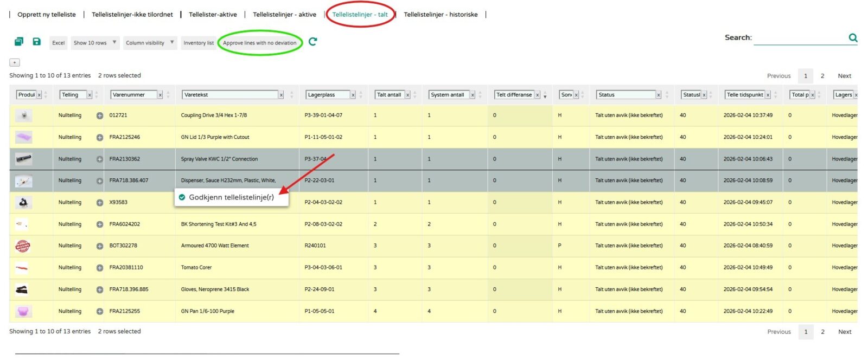Click the save floppy disk icon

(x=37, y=42)
